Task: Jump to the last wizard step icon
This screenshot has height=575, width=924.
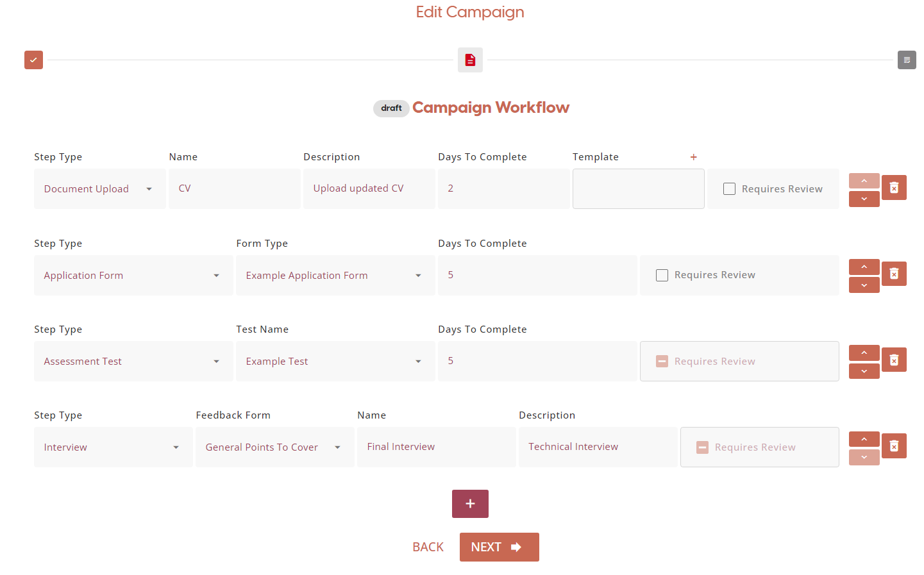Action: tap(906, 60)
